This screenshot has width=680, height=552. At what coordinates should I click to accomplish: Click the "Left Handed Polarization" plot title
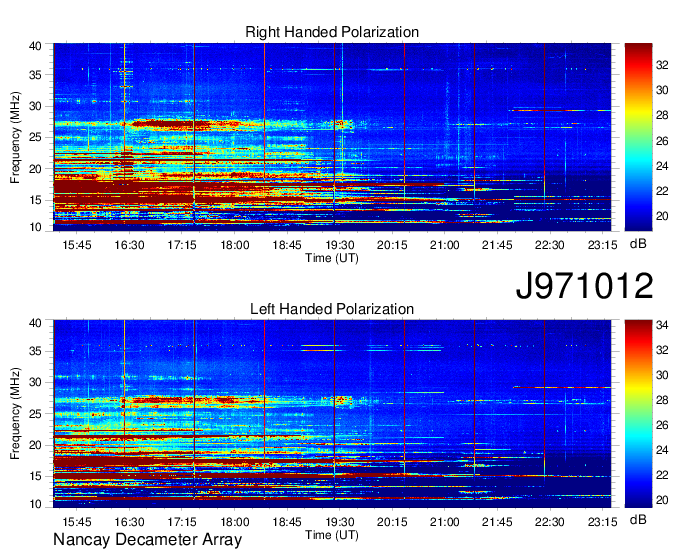coord(332,309)
